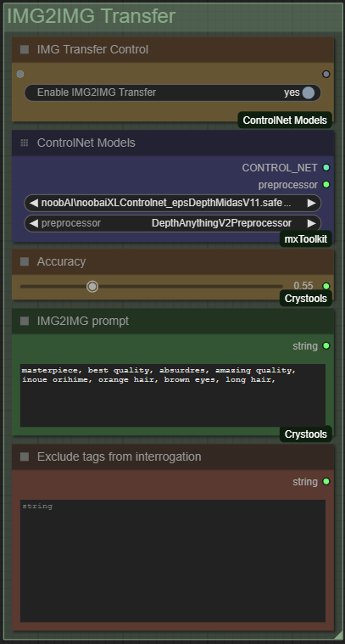Select the IMG Transfer Control node title
The image size is (345, 644).
click(92, 50)
